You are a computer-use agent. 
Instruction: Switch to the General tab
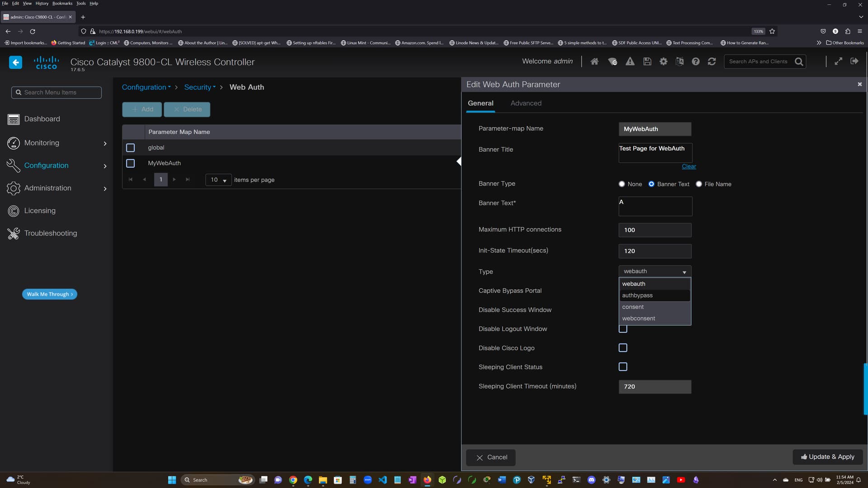pos(481,103)
